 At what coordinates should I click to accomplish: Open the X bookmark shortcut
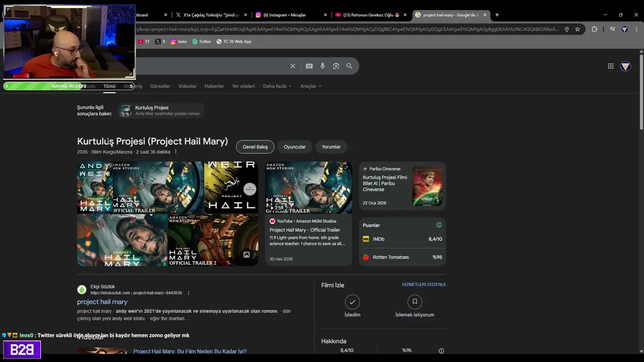coord(160,42)
